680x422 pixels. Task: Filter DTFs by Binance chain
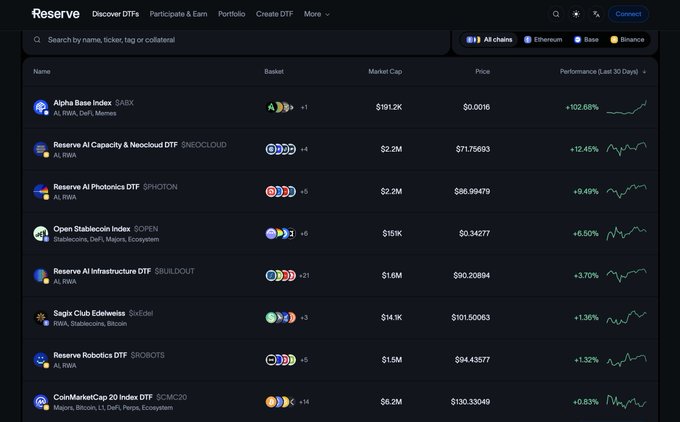(627, 39)
